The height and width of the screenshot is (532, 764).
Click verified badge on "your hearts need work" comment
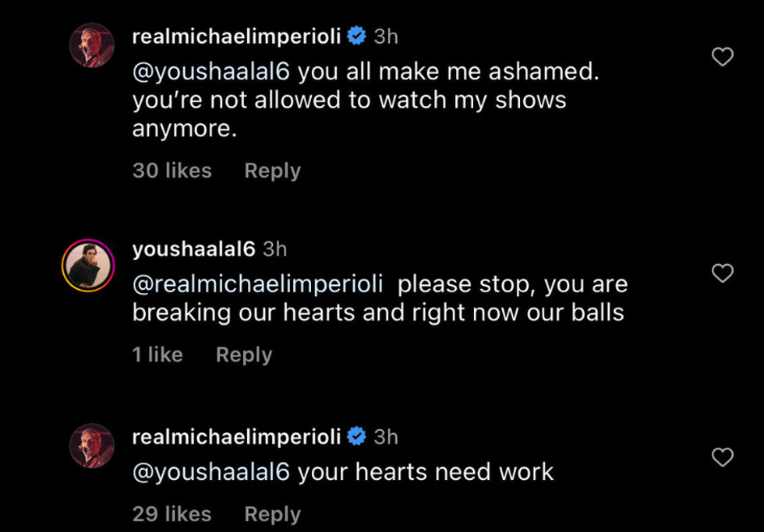tap(356, 437)
